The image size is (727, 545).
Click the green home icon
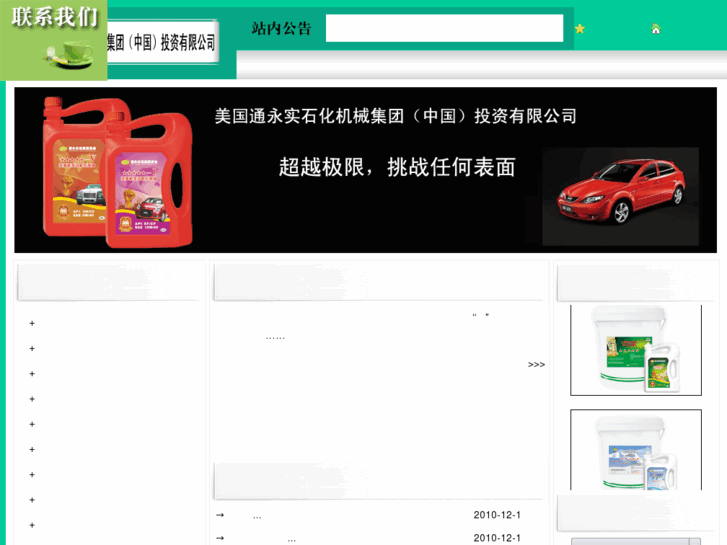[656, 29]
